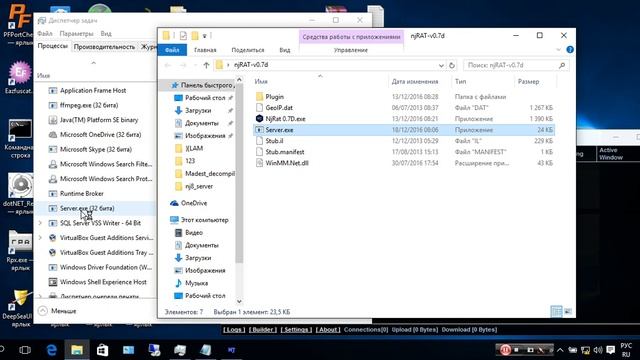Select NjRat 0.7D.exe file
Viewport: 640px width, 360px height.
point(285,119)
